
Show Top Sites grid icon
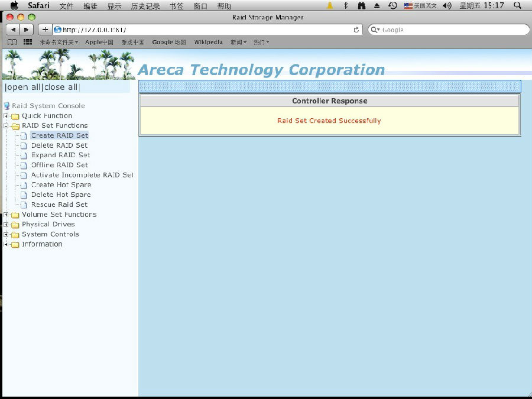tap(27, 42)
